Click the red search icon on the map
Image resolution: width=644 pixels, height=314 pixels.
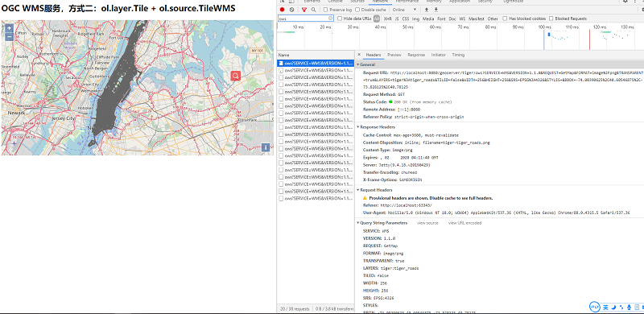click(235, 76)
